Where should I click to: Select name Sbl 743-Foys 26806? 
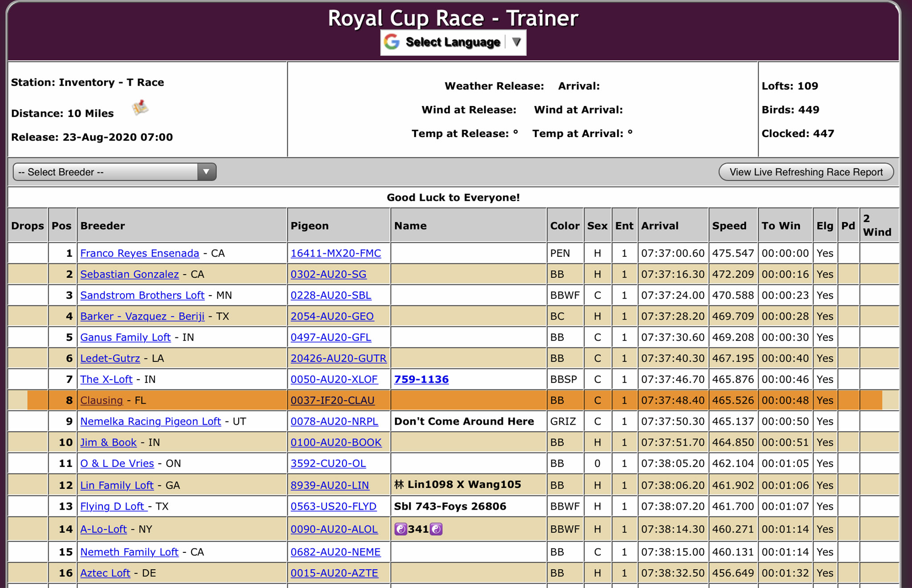450,506
